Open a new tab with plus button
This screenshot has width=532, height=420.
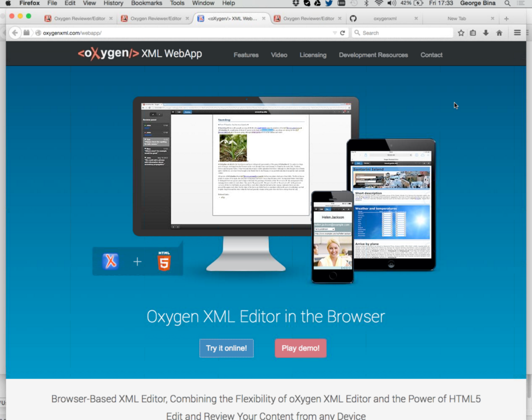(x=506, y=19)
